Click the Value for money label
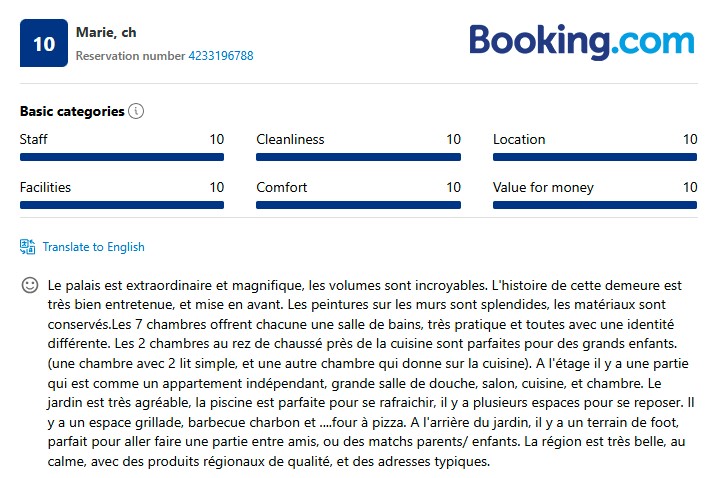720x478 pixels. click(543, 187)
